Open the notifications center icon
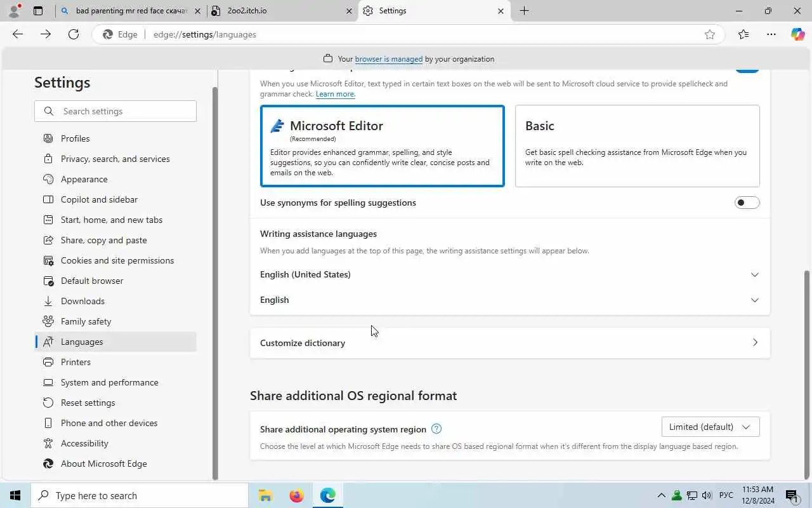The height and width of the screenshot is (508, 812). tap(792, 495)
